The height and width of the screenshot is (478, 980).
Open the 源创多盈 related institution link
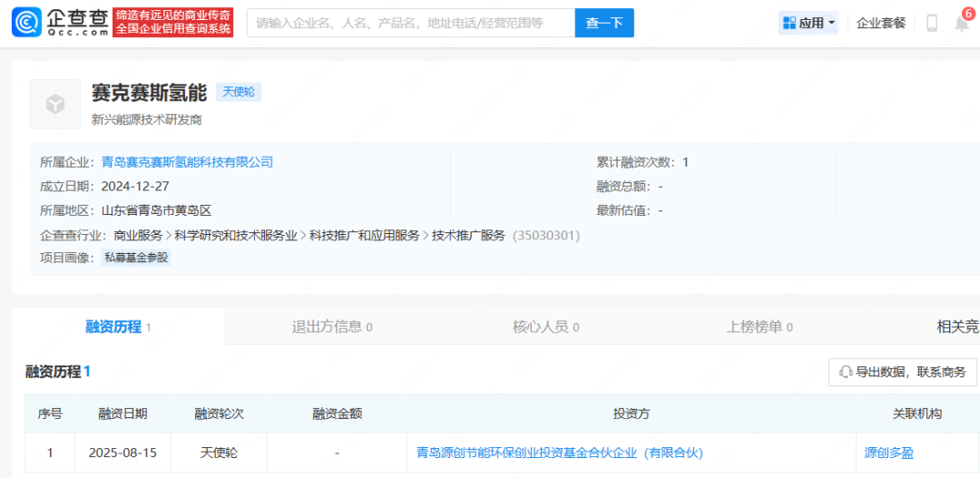click(888, 453)
